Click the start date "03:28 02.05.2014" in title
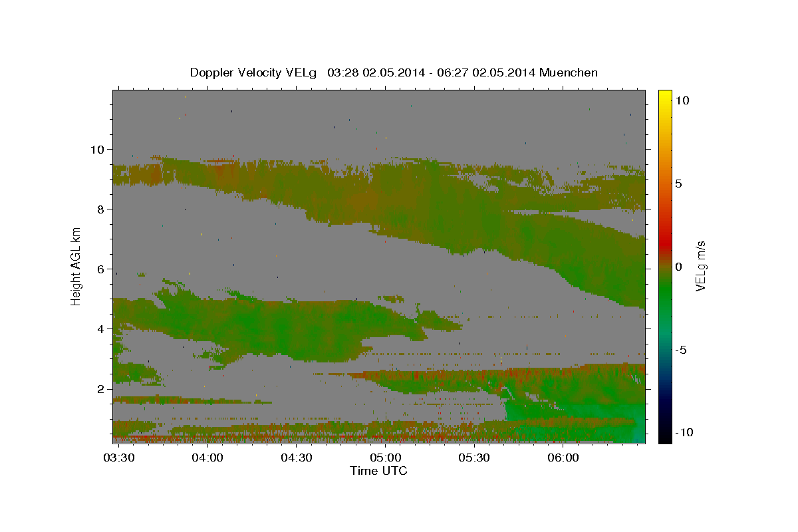 [376, 72]
